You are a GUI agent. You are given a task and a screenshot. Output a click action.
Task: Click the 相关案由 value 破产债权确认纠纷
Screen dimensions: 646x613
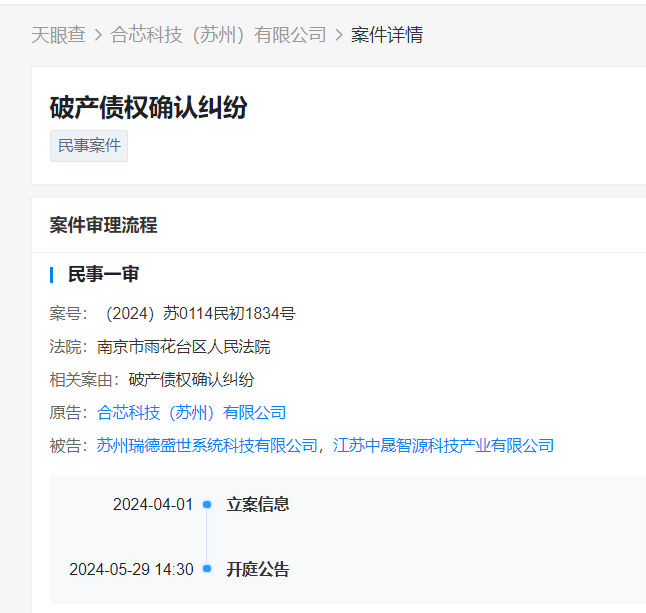click(192, 379)
